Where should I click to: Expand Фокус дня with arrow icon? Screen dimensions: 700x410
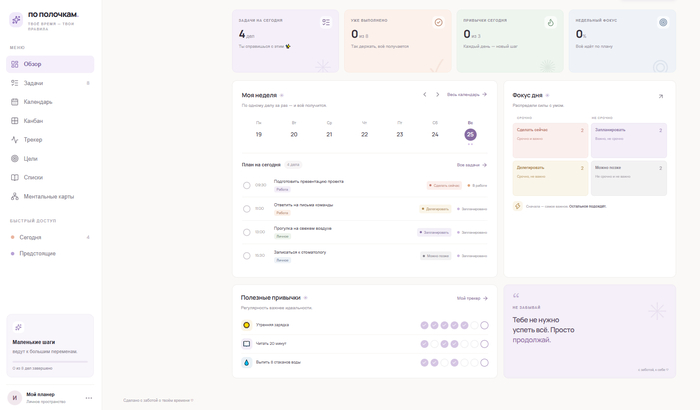click(661, 96)
